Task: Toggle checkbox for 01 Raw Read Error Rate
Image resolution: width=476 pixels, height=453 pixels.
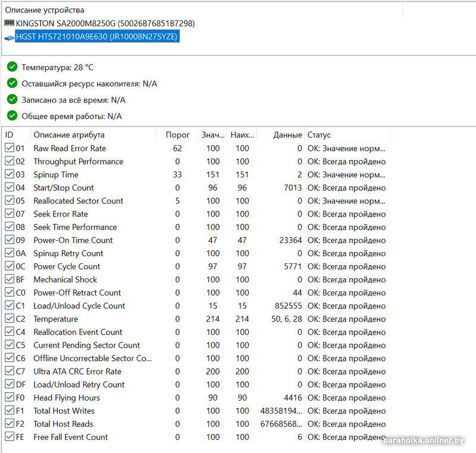Action: tap(10, 148)
